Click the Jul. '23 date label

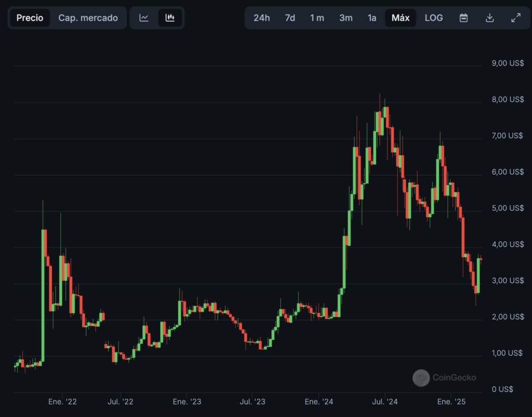point(252,402)
